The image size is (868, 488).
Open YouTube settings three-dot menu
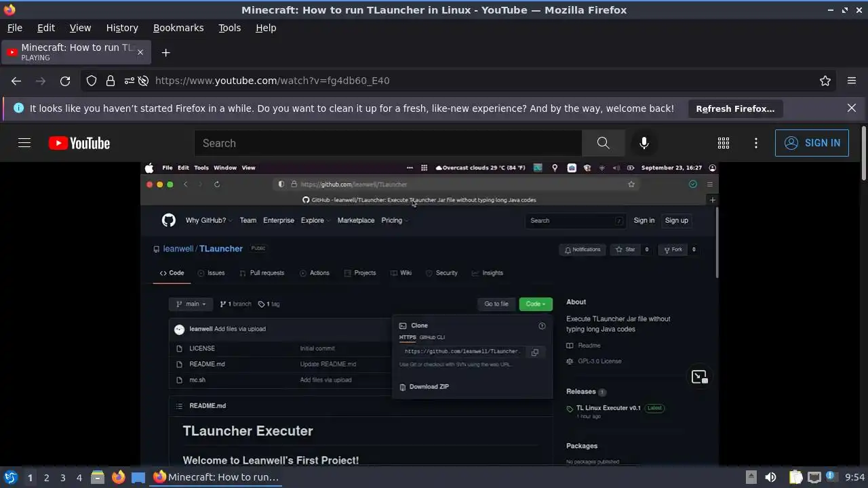pos(756,143)
